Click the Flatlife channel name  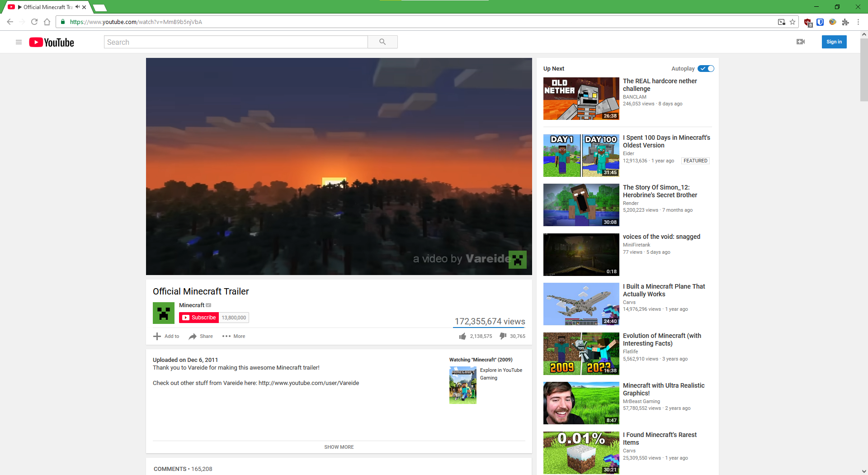coord(631,351)
